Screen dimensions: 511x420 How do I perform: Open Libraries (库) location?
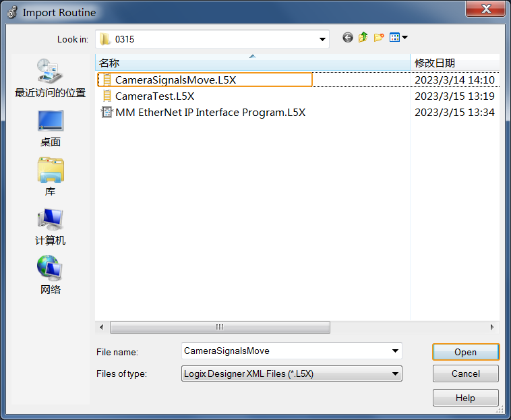pyautogui.click(x=50, y=177)
